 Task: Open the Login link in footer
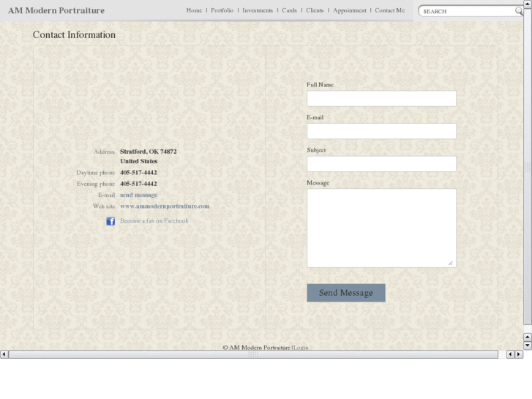coord(301,347)
